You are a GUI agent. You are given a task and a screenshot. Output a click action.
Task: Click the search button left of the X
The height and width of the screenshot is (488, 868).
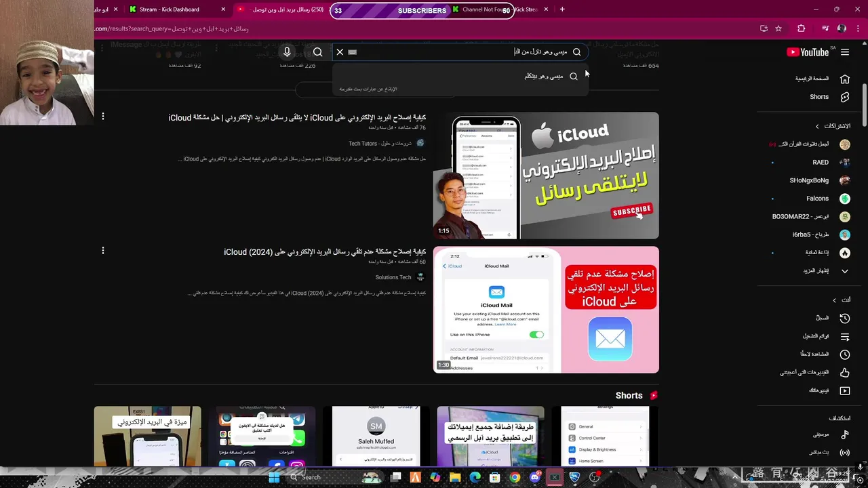317,52
